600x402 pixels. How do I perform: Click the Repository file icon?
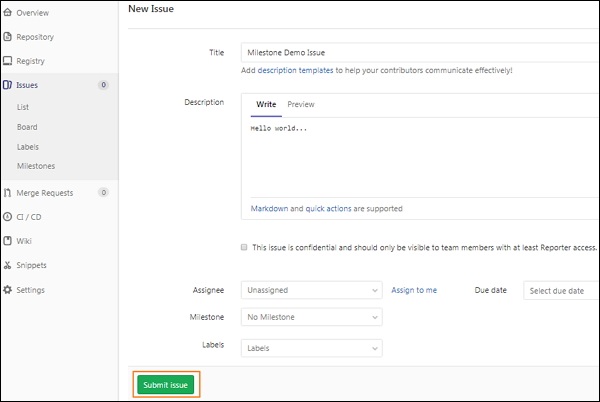(x=7, y=37)
